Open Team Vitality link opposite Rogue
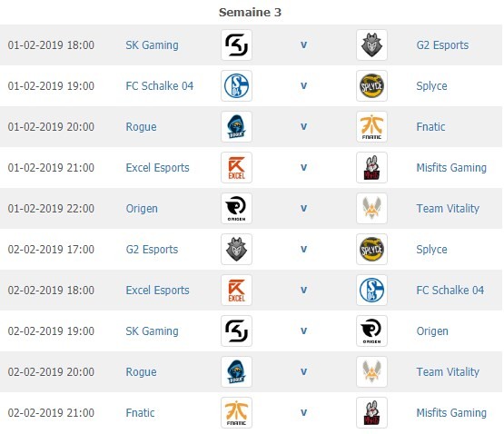 click(x=448, y=372)
